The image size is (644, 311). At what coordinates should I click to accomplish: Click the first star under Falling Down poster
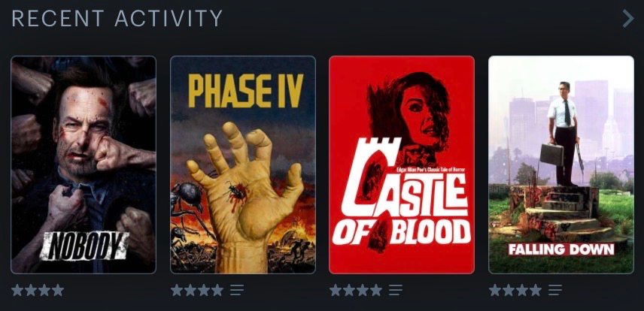495,291
